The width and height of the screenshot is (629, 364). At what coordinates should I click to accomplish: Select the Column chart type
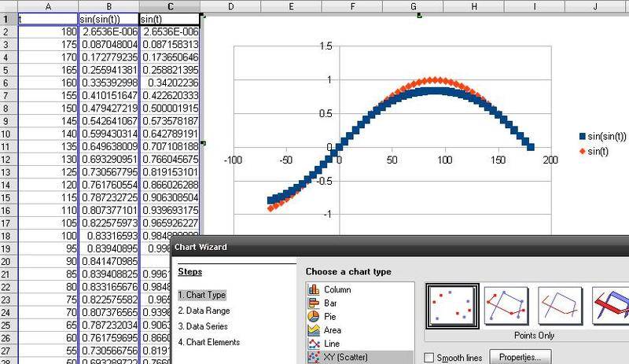[x=337, y=289]
